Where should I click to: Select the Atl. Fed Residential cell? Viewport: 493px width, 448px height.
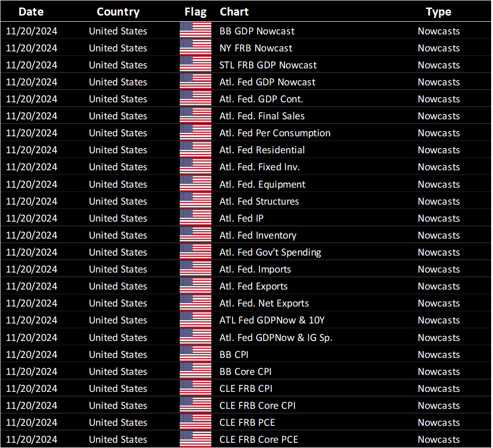point(262,150)
